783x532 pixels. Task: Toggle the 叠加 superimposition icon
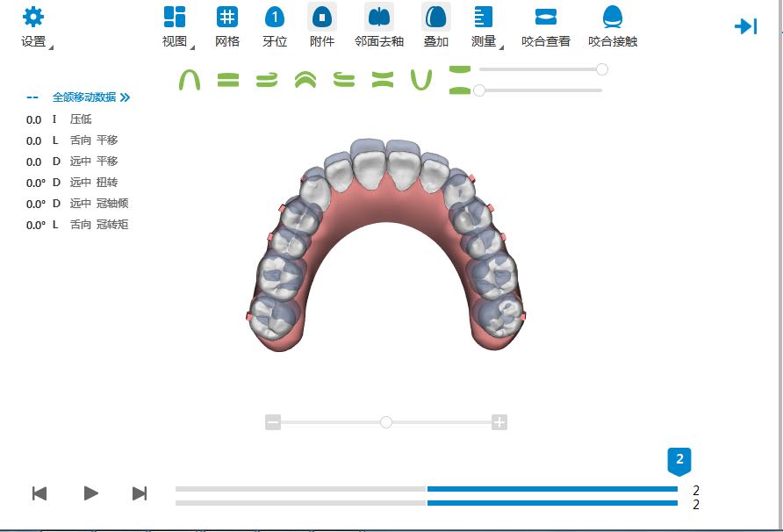(x=436, y=17)
